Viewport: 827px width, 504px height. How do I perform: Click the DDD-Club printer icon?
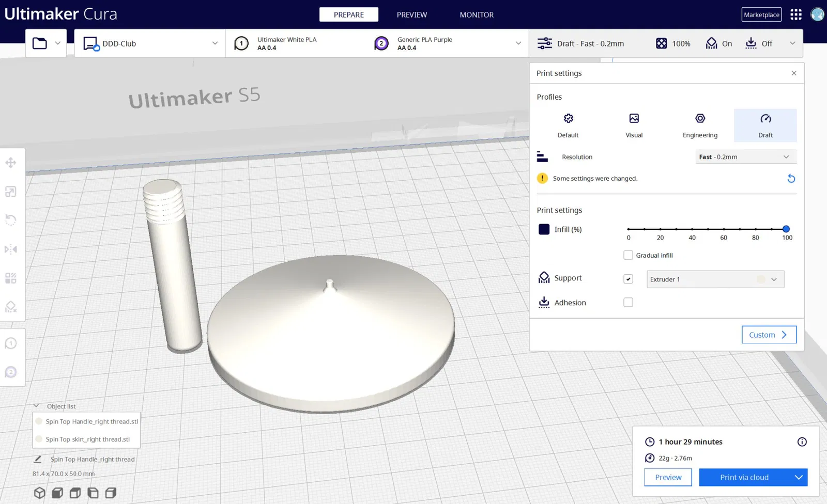coord(91,44)
